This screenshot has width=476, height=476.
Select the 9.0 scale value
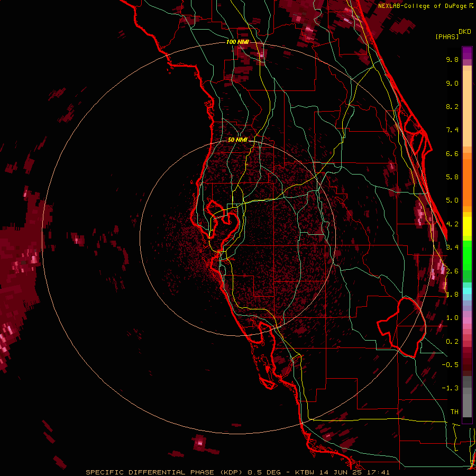click(452, 83)
